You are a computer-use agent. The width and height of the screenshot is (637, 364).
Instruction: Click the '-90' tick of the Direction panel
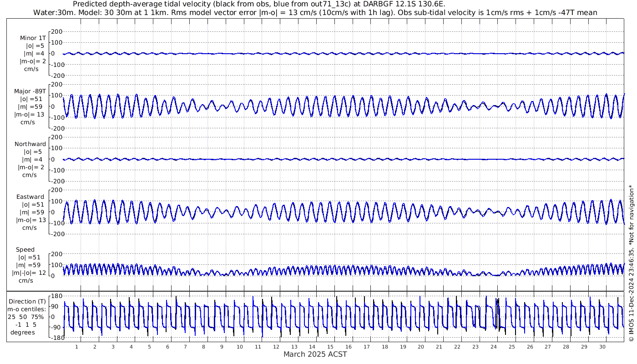56,327
